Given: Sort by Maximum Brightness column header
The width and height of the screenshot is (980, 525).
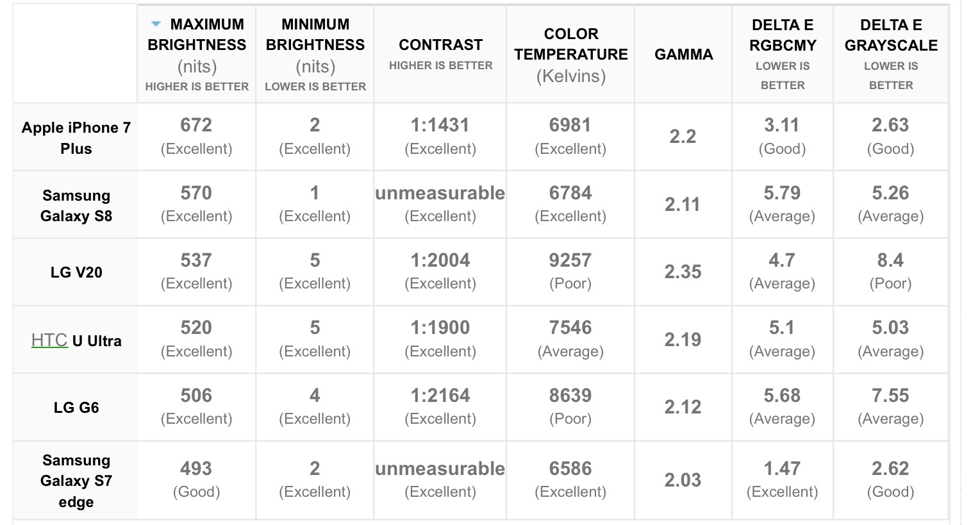Looking at the screenshot, I should point(197,54).
